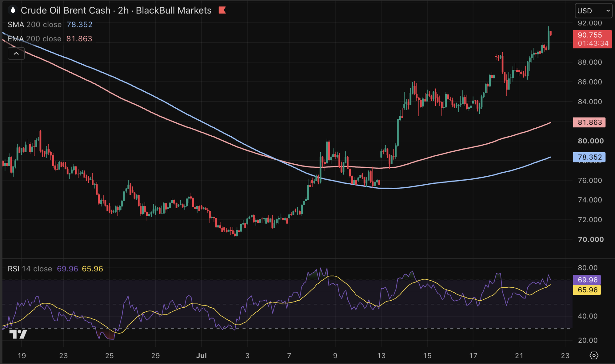Click the TradingView logo

(x=18, y=334)
